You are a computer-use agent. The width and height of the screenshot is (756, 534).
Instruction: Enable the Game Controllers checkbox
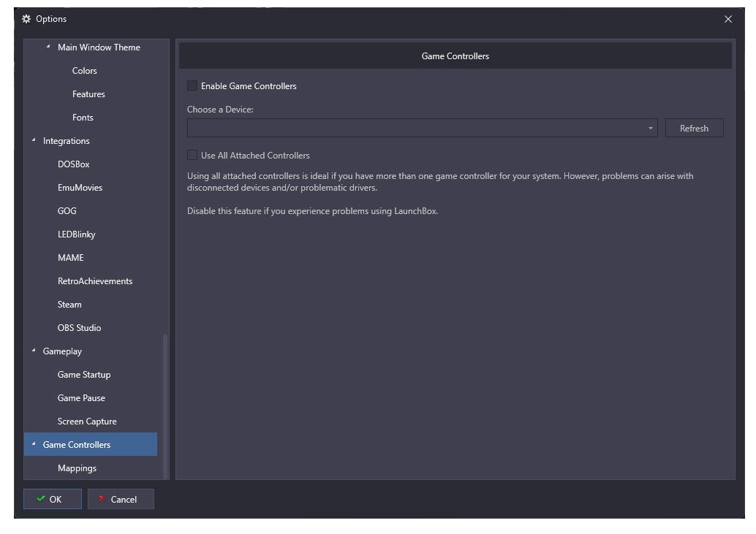click(192, 86)
